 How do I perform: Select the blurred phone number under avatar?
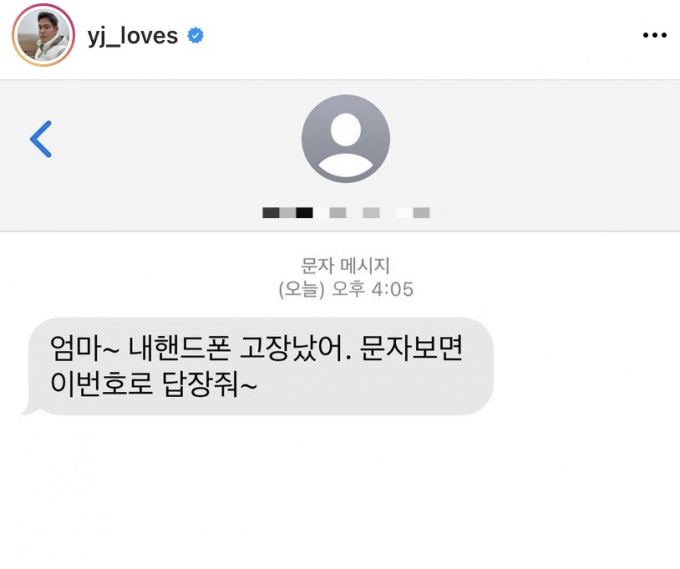coord(346,213)
